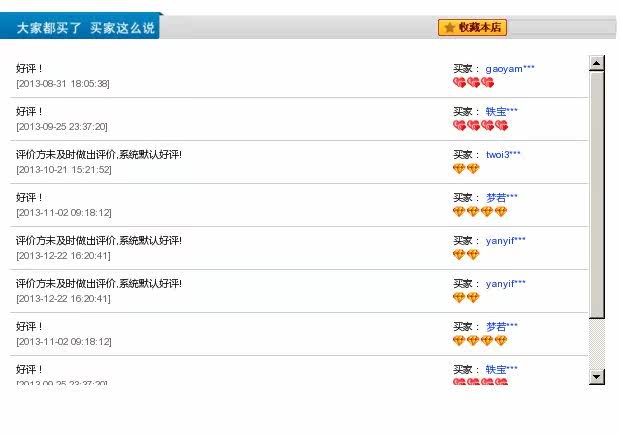This screenshot has height=435, width=620.
Task: Click the scrollbar down arrow
Action: [x=596, y=376]
